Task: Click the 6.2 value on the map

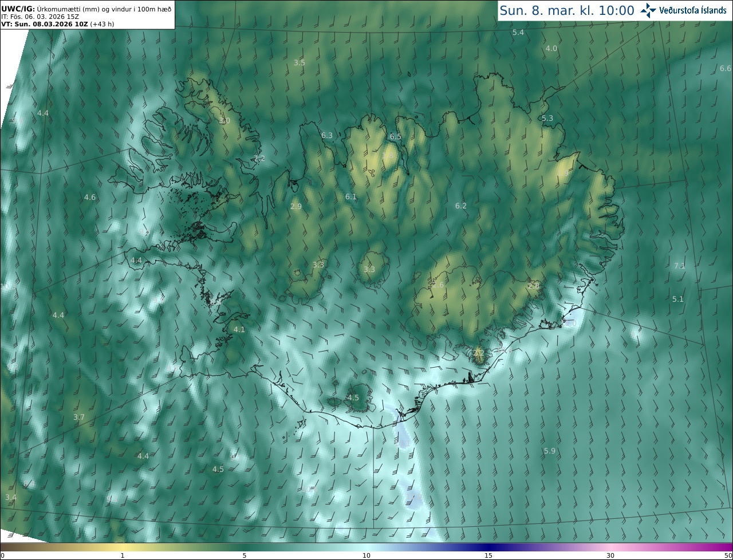Action: [461, 206]
